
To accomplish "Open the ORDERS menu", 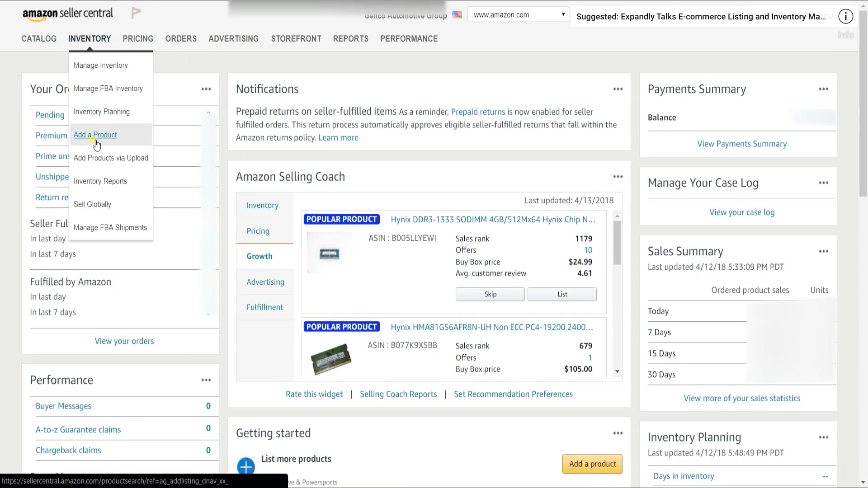I will [181, 39].
